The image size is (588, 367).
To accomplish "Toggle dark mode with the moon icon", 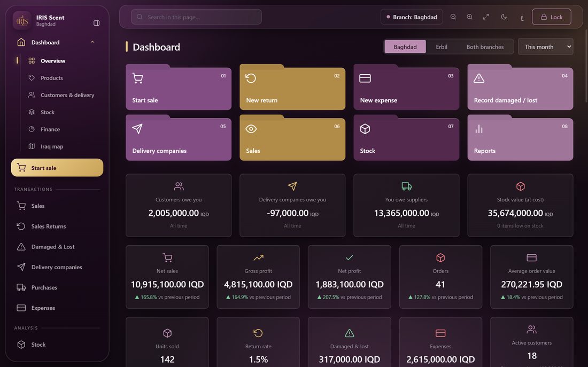I will click(504, 17).
